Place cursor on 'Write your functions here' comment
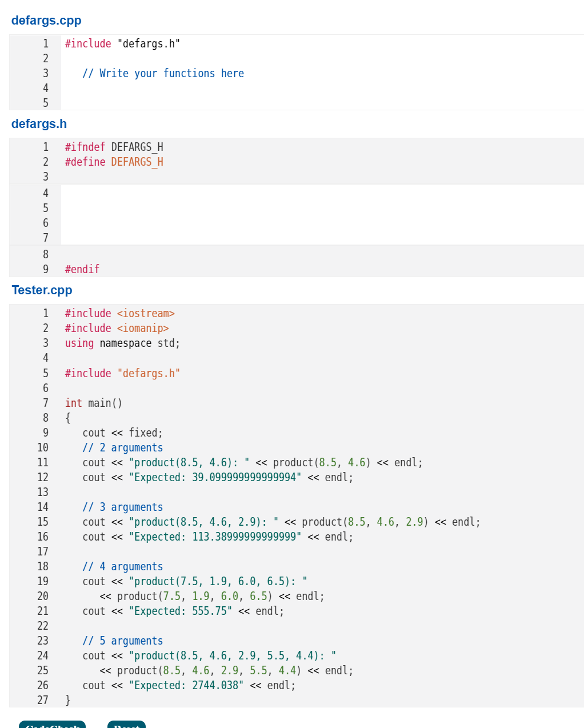Image resolution: width=584 pixels, height=728 pixels. pyautogui.click(x=163, y=73)
